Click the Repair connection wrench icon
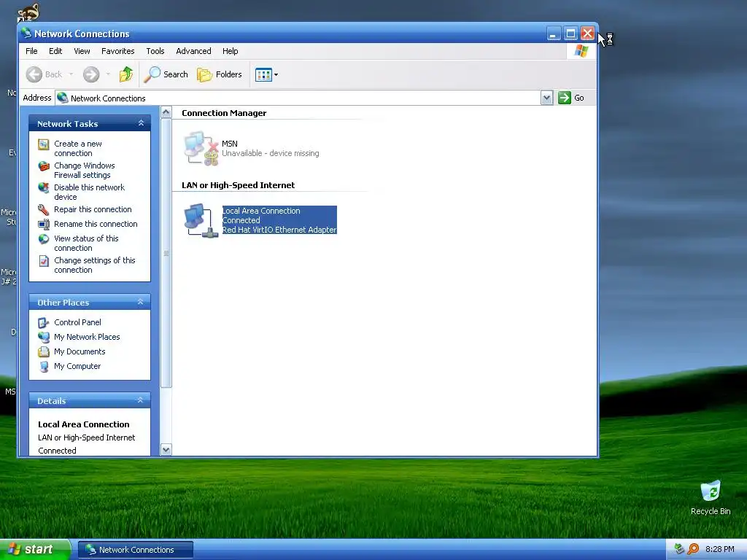This screenshot has width=747, height=560. click(x=43, y=209)
